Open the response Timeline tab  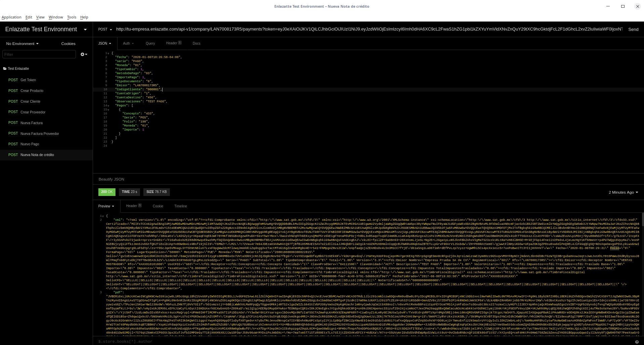pyautogui.click(x=180, y=206)
